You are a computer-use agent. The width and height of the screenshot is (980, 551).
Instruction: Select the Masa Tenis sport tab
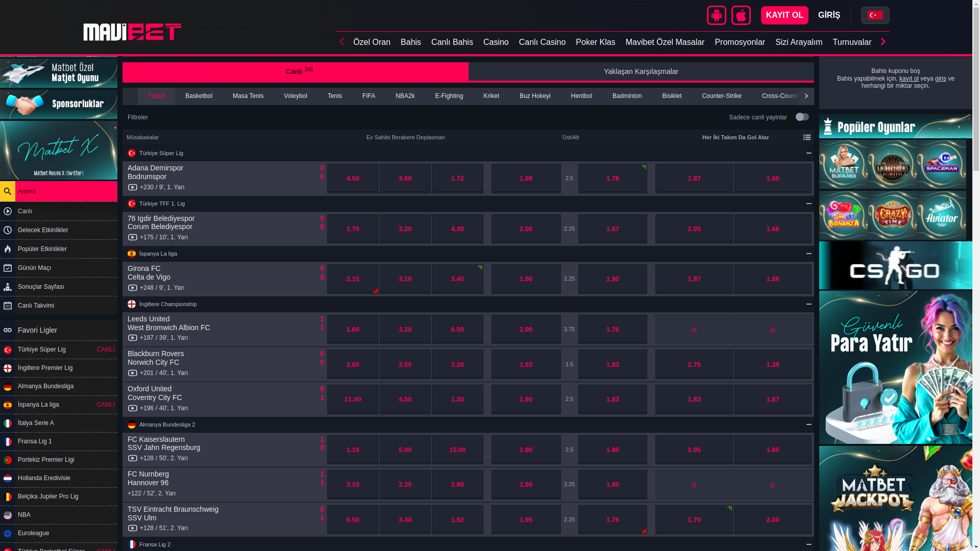pos(248,96)
